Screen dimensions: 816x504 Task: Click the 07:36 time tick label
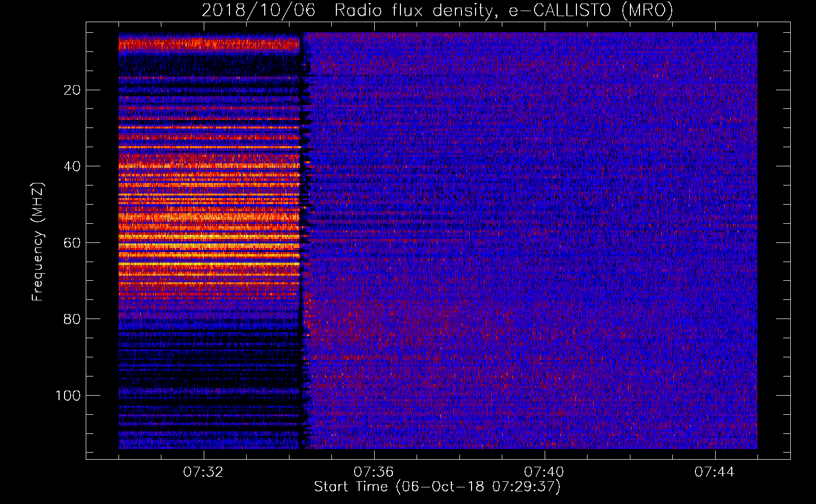(x=374, y=472)
